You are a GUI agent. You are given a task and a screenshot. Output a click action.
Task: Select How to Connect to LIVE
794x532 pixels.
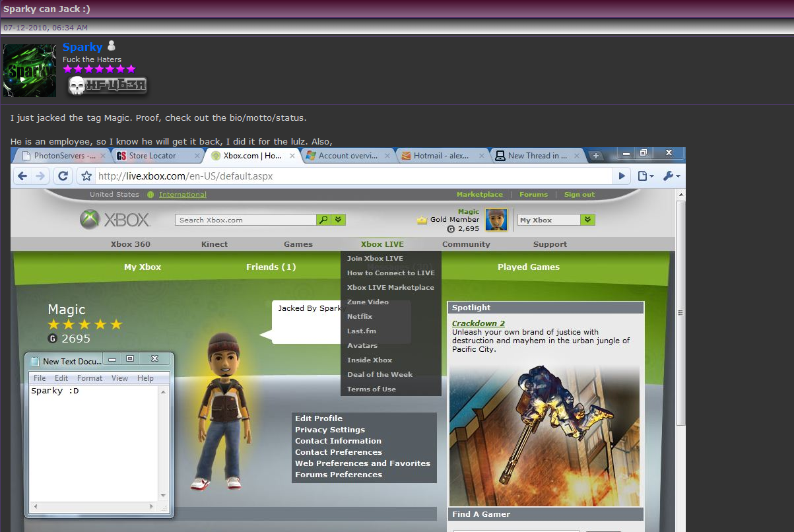point(391,273)
